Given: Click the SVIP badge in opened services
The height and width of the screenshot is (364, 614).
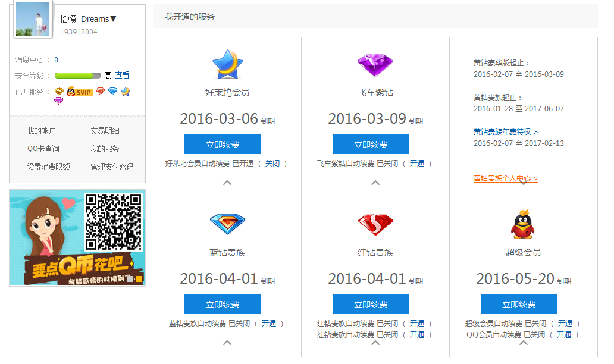Looking at the screenshot, I should coord(80,92).
